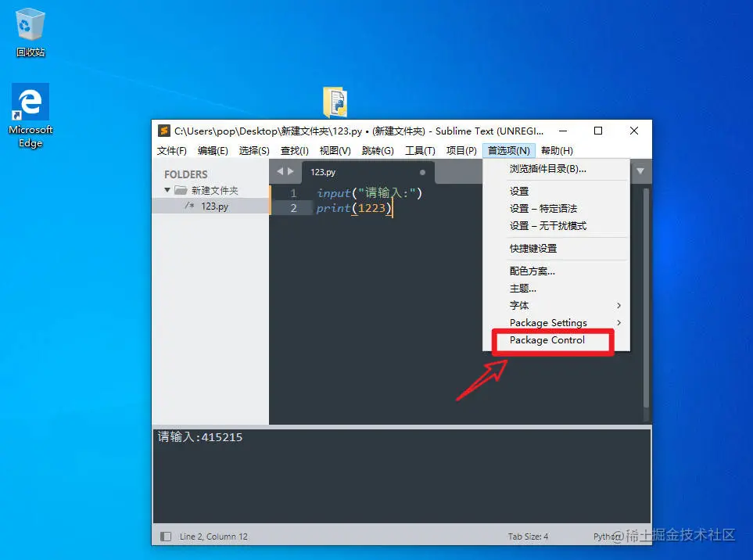Open the 编辑(E) menu
The image size is (753, 560).
(213, 151)
